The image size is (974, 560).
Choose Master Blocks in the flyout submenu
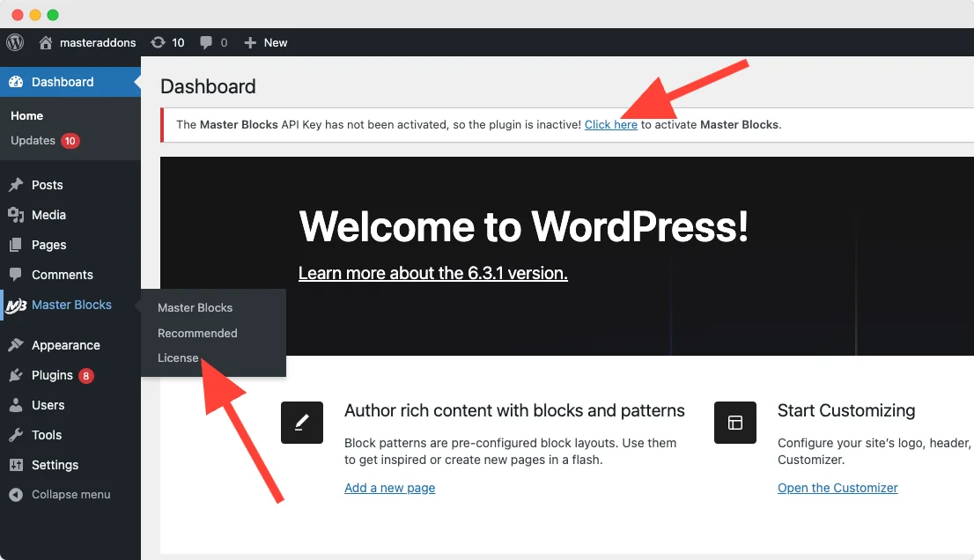(x=195, y=308)
